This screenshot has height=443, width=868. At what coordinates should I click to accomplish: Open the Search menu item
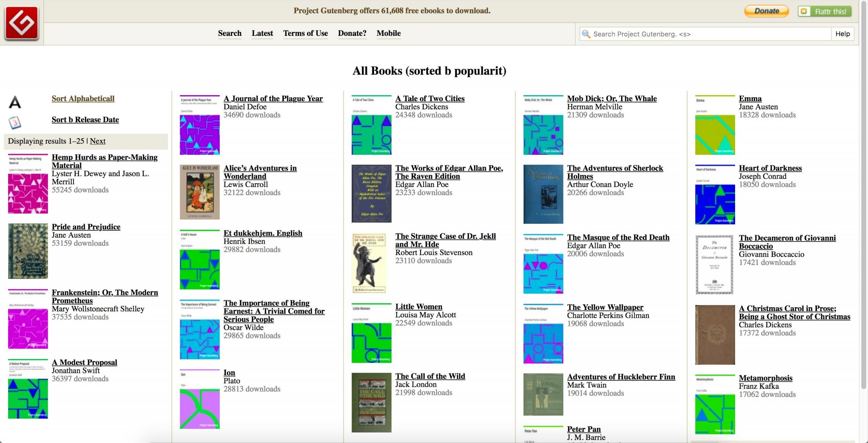coord(230,33)
